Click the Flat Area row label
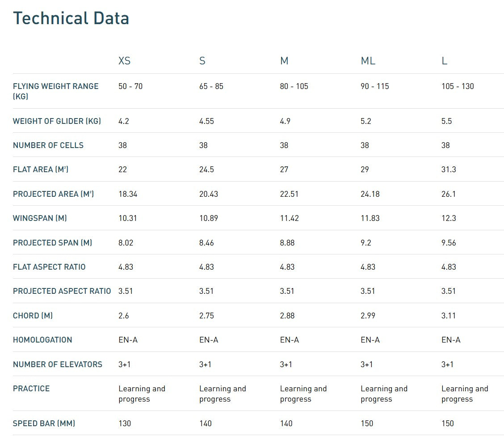 pos(41,169)
